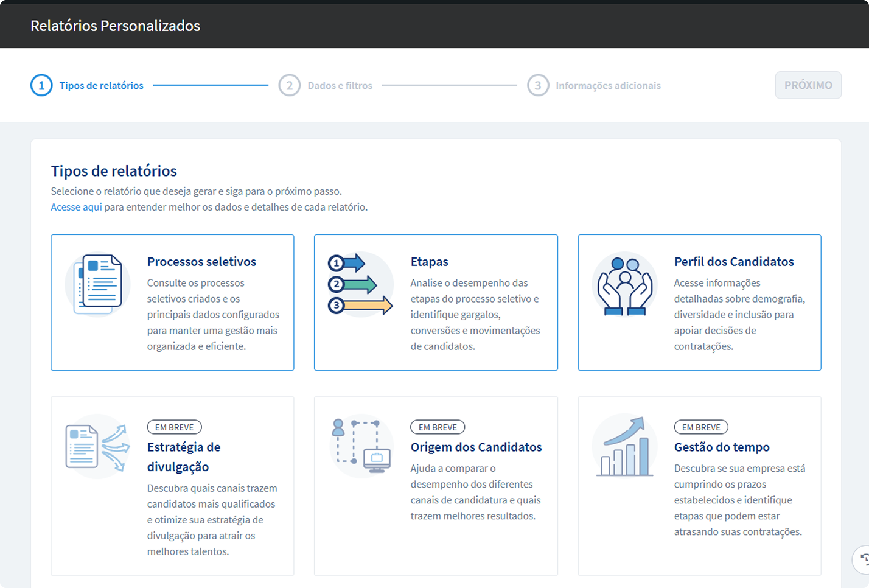Image resolution: width=869 pixels, height=588 pixels.
Task: Click the history icon at the right edge
Action: click(863, 559)
